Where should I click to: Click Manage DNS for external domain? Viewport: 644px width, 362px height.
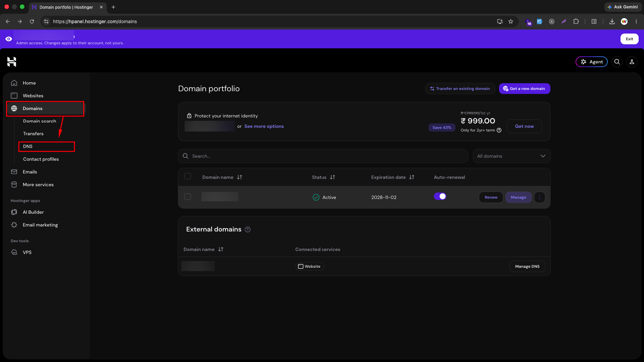click(527, 266)
